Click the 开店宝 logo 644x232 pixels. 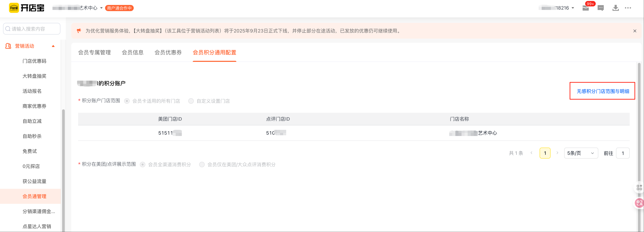(27, 8)
